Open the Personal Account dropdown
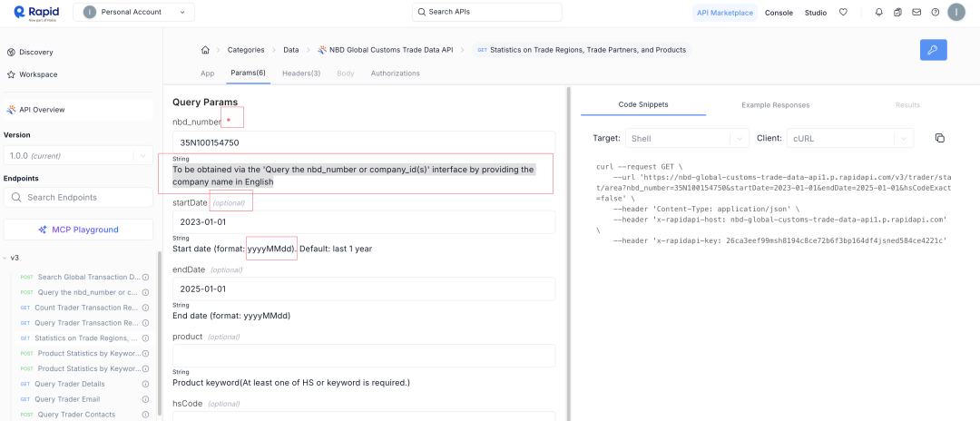Screen dimensions: 980x421 133,12
